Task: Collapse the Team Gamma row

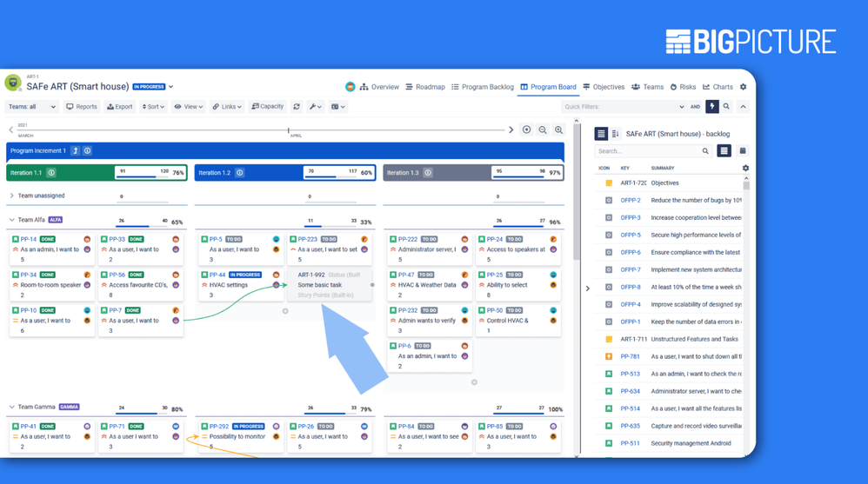Action: point(11,407)
